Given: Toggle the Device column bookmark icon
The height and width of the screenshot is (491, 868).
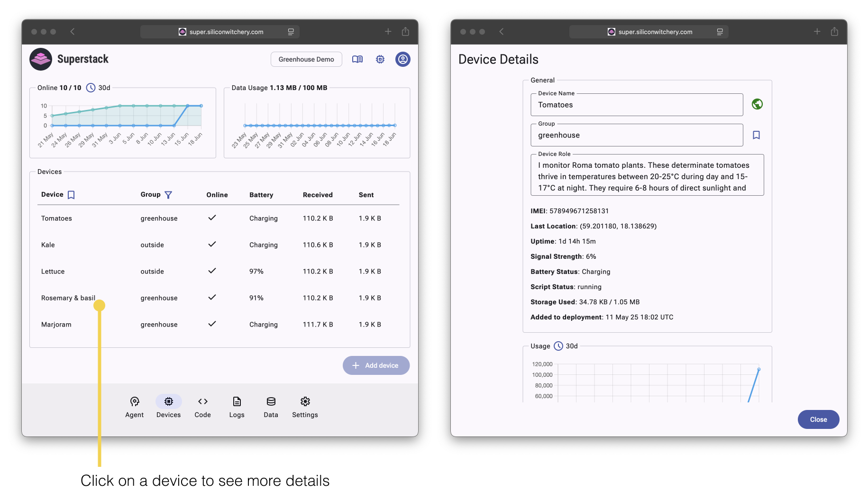Looking at the screenshot, I should pyautogui.click(x=71, y=195).
